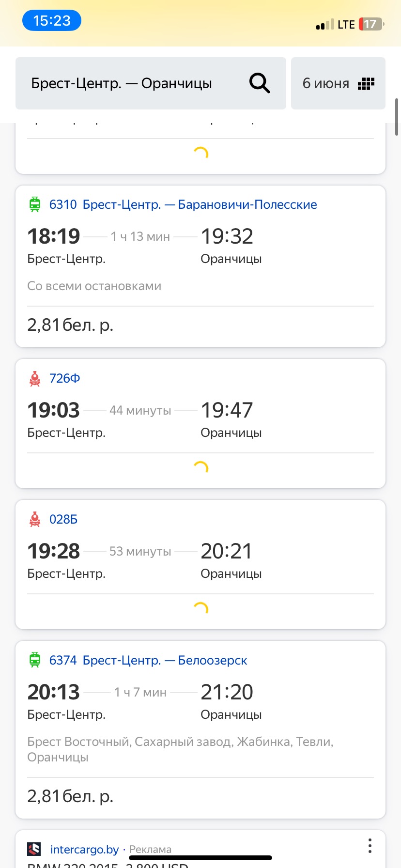Viewport: 401px width, 868px height.
Task: Tap the intercargo.by advertiser logo
Action: coord(34,849)
